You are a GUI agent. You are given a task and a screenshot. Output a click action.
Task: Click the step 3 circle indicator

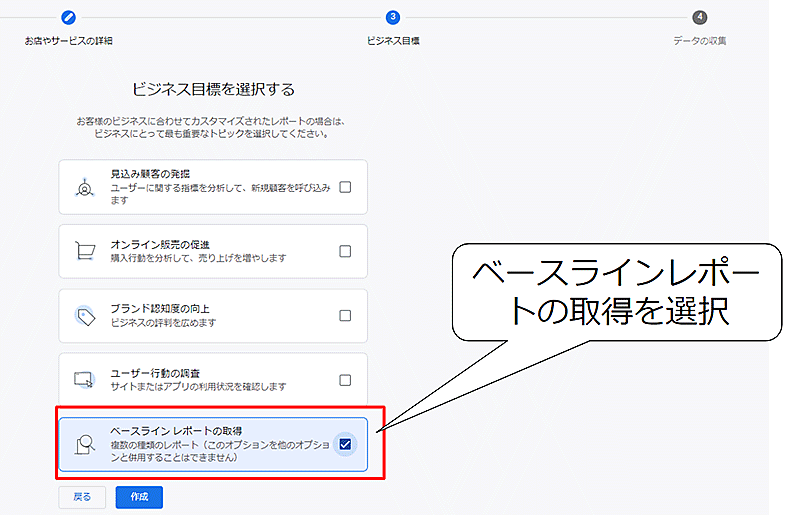pyautogui.click(x=393, y=17)
